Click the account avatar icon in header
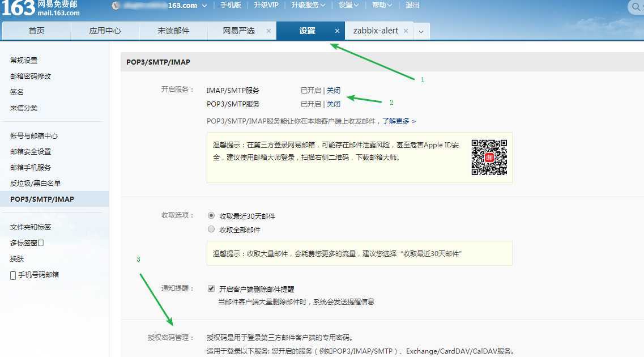 (x=116, y=5)
